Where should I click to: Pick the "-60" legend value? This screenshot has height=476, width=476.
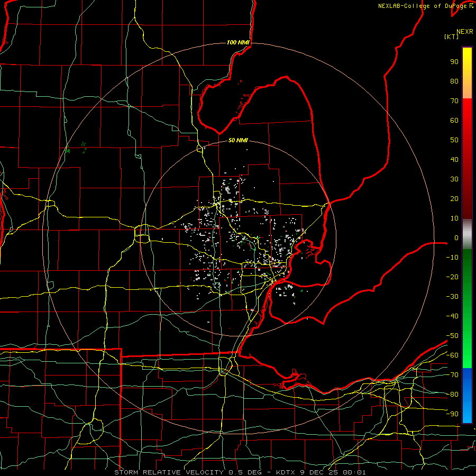click(452, 355)
